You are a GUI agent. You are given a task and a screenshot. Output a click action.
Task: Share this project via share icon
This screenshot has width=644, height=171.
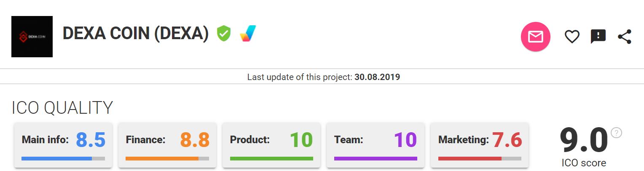[624, 37]
